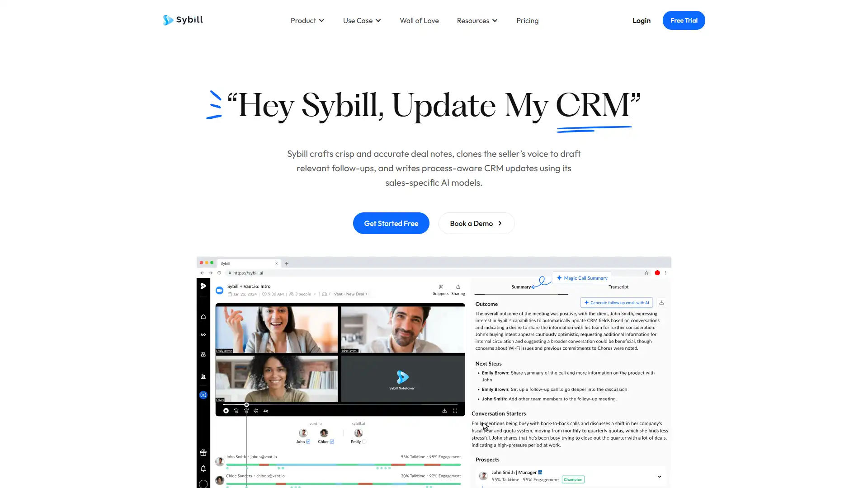Switch to the Transcript tab

tap(618, 286)
